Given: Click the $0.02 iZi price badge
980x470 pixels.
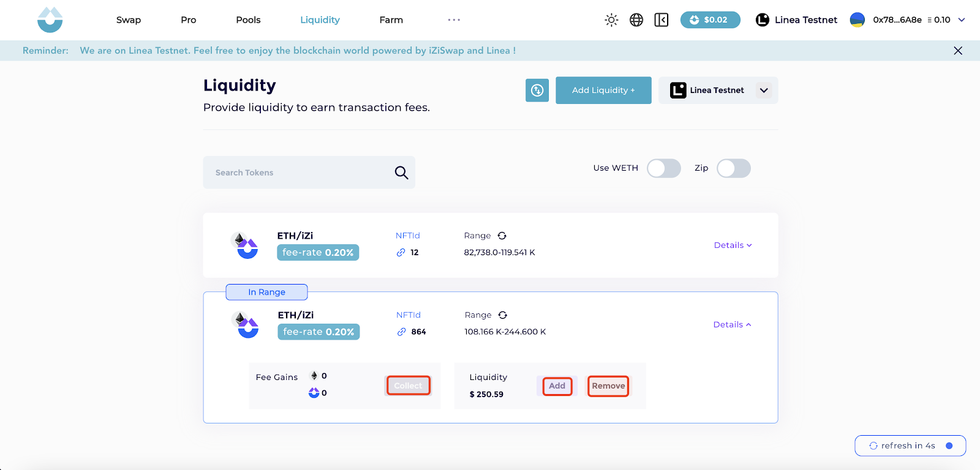Looking at the screenshot, I should click(710, 20).
